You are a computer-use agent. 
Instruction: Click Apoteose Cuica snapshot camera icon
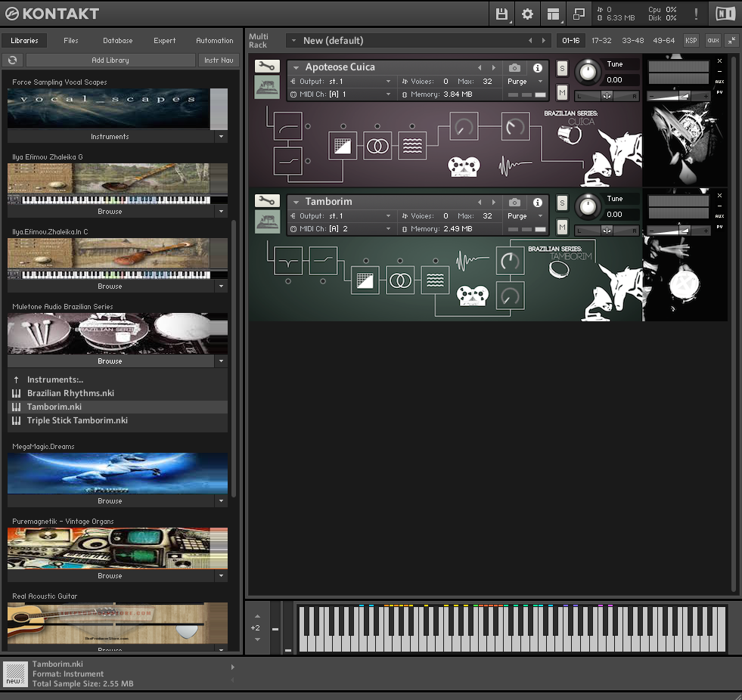point(514,67)
